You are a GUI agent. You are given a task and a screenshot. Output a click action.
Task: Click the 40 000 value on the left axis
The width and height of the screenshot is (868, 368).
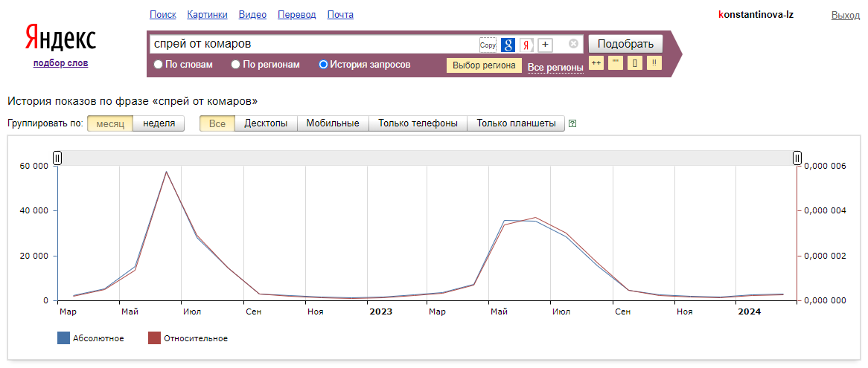[x=34, y=210]
